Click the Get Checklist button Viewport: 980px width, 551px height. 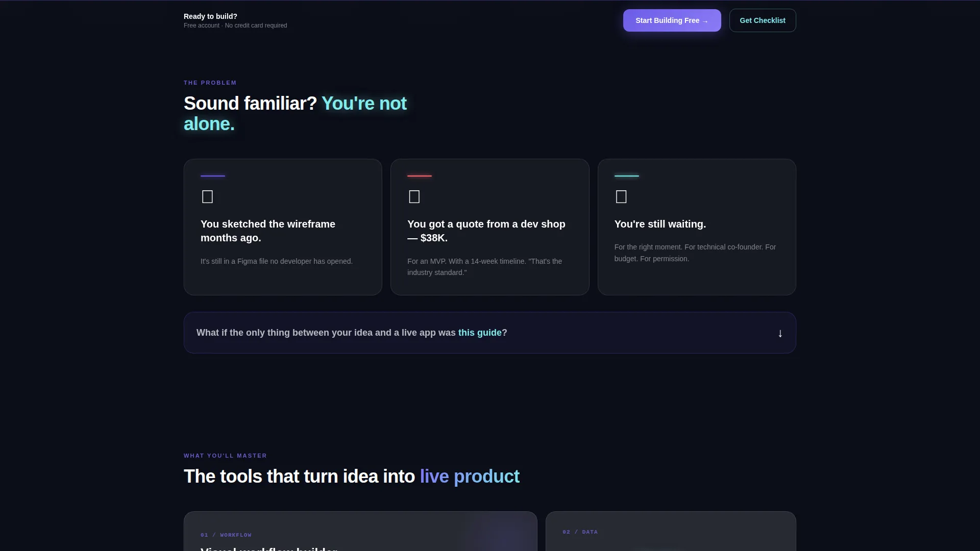click(763, 20)
